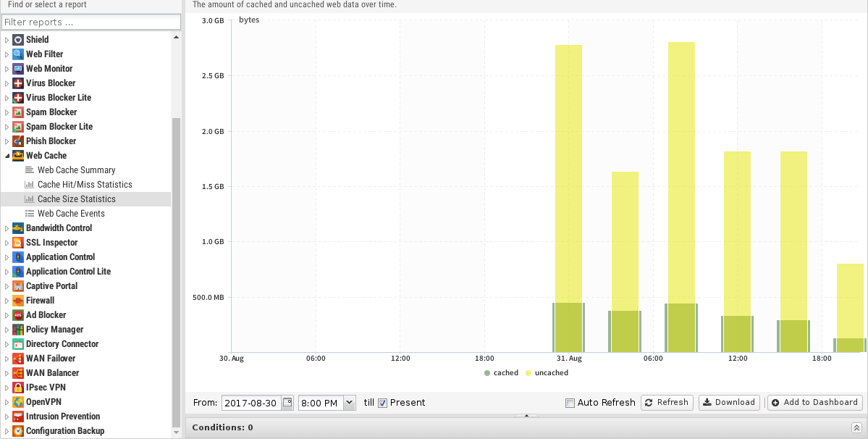Viewport: 868px width, 439px height.
Task: Click the Ad Blocker icon
Action: coord(18,315)
